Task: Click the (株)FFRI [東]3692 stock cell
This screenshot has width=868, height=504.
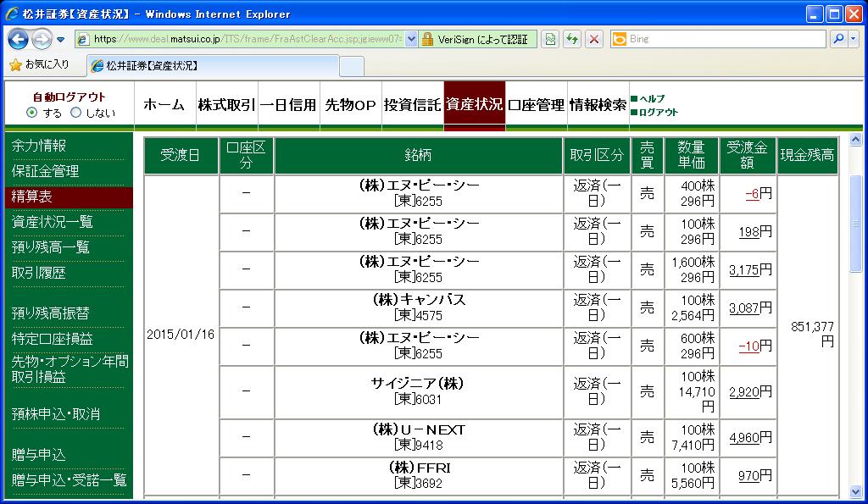Action: pyautogui.click(x=419, y=475)
